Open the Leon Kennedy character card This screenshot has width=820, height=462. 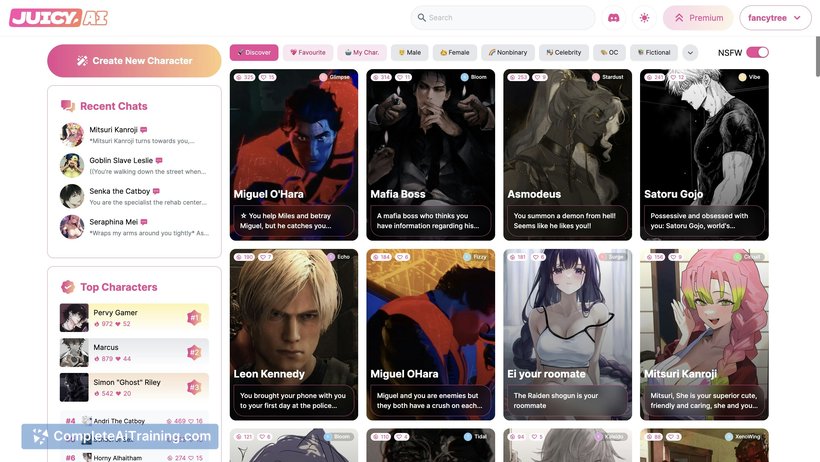[294, 334]
